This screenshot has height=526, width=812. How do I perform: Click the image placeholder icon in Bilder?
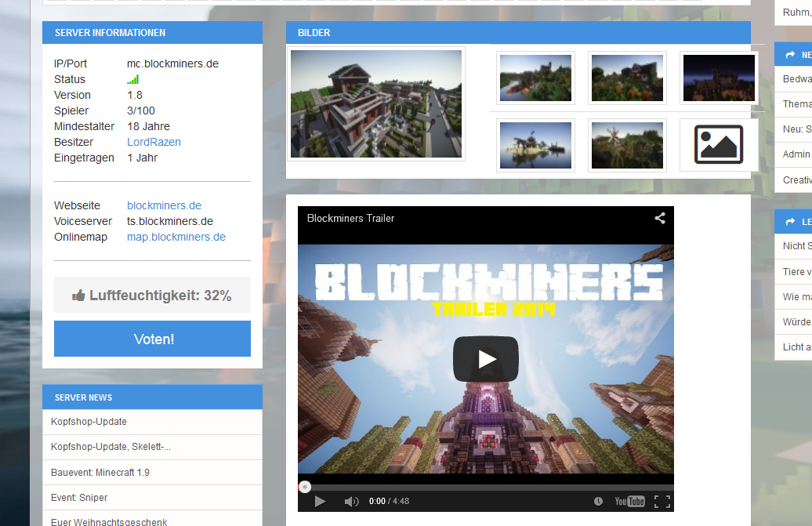(718, 144)
